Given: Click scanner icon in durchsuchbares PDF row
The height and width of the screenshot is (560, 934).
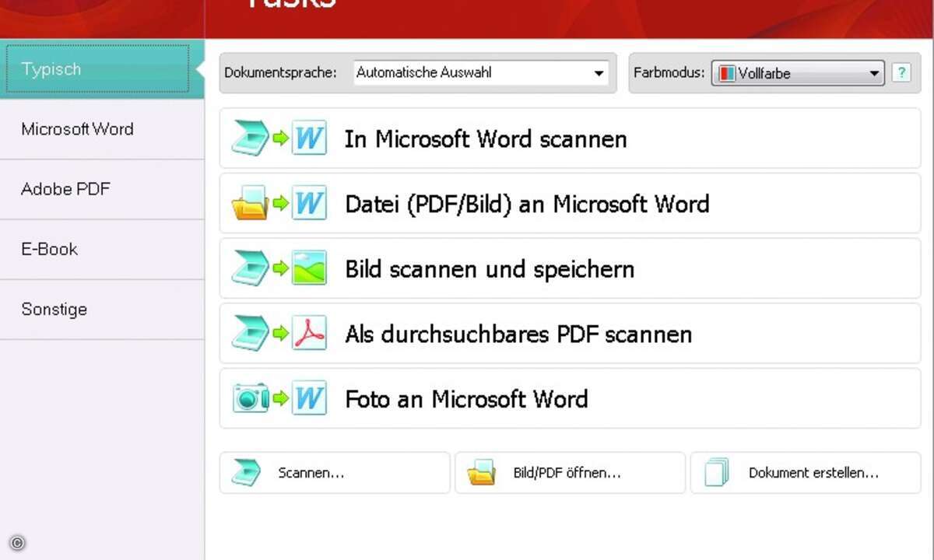Looking at the screenshot, I should point(250,334).
